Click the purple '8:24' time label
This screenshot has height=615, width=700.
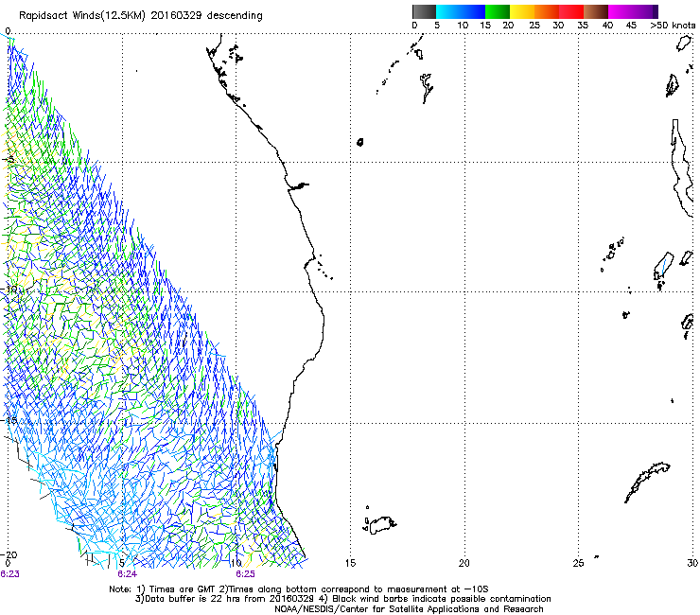click(128, 574)
